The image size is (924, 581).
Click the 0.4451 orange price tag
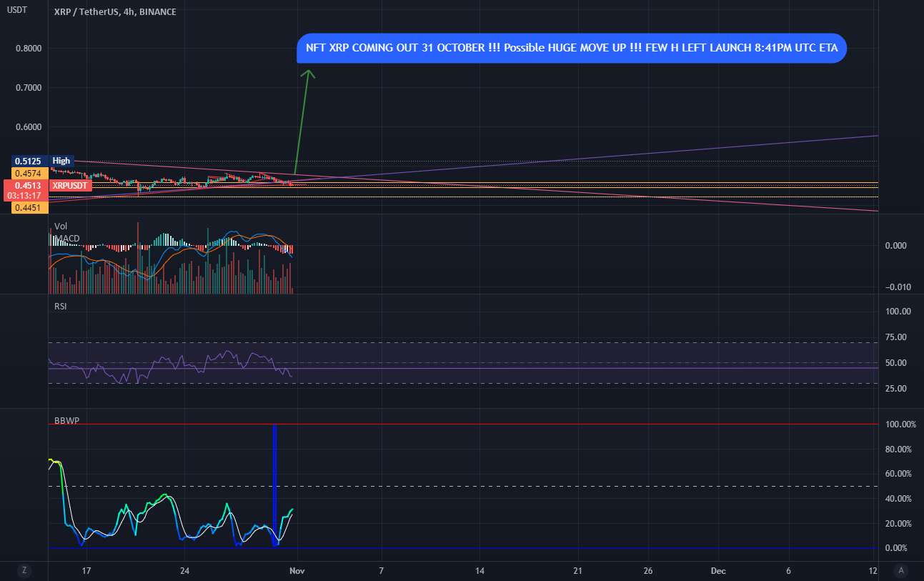click(30, 208)
